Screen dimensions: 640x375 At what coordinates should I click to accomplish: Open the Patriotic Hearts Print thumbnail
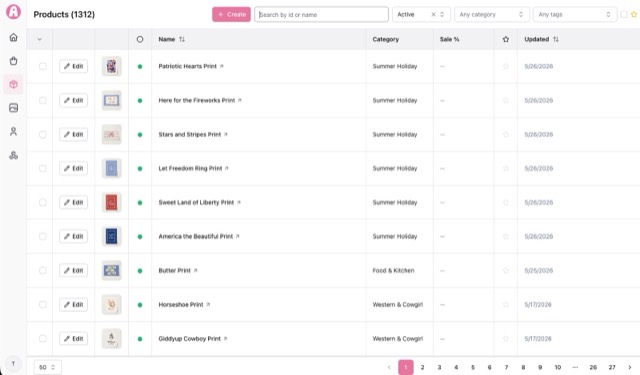click(x=111, y=67)
